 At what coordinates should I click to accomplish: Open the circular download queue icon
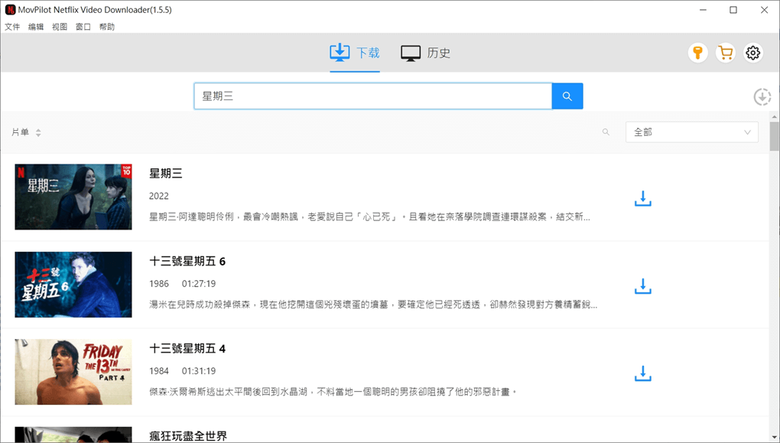coord(762,96)
